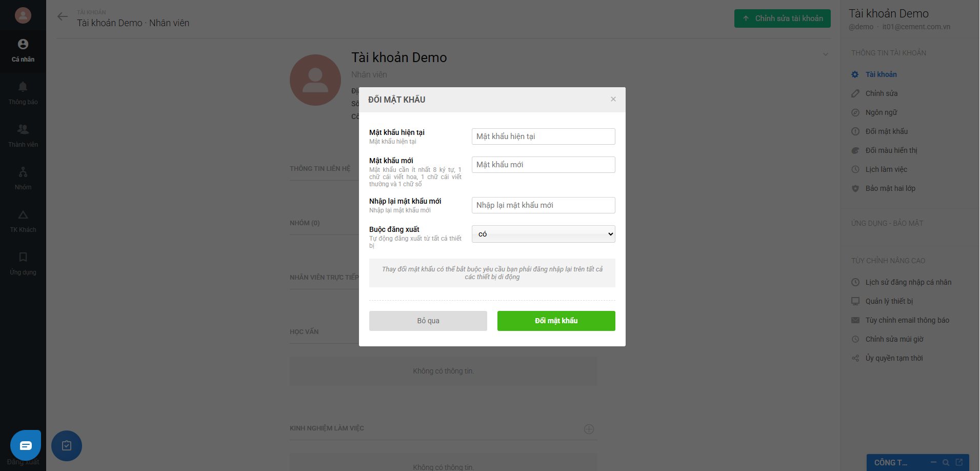
Task: Minimize the CÔNG T... chat panel
Action: pyautogui.click(x=933, y=462)
